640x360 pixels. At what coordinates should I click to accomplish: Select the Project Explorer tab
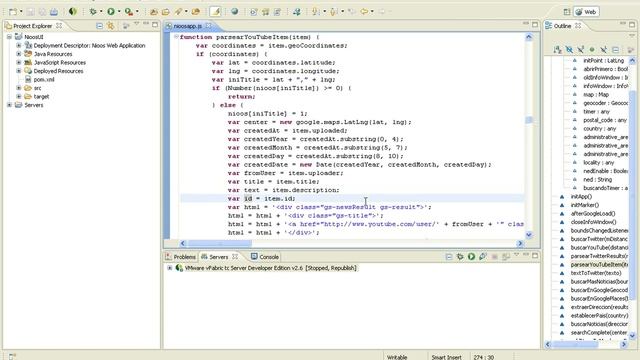pos(33,26)
